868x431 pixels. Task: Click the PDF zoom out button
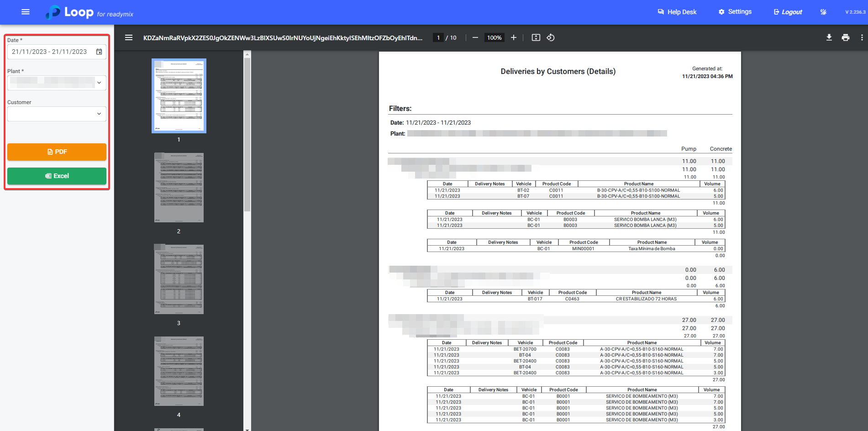click(x=475, y=37)
